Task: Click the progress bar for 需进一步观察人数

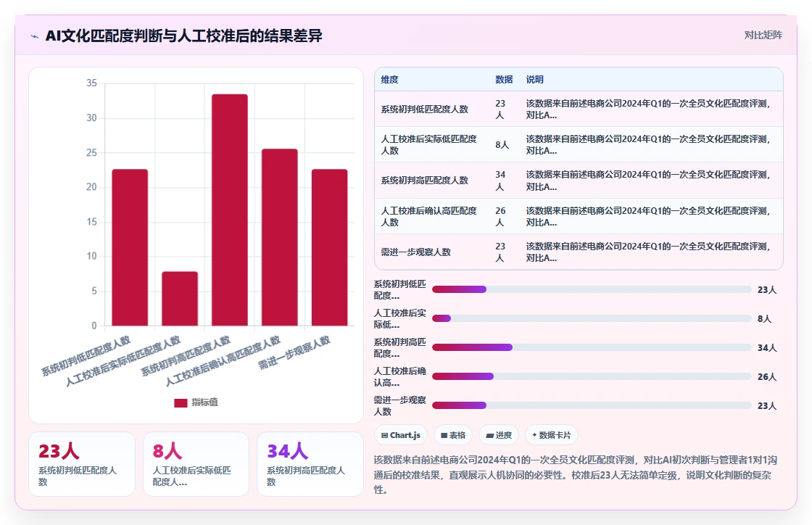Action: tap(592, 405)
